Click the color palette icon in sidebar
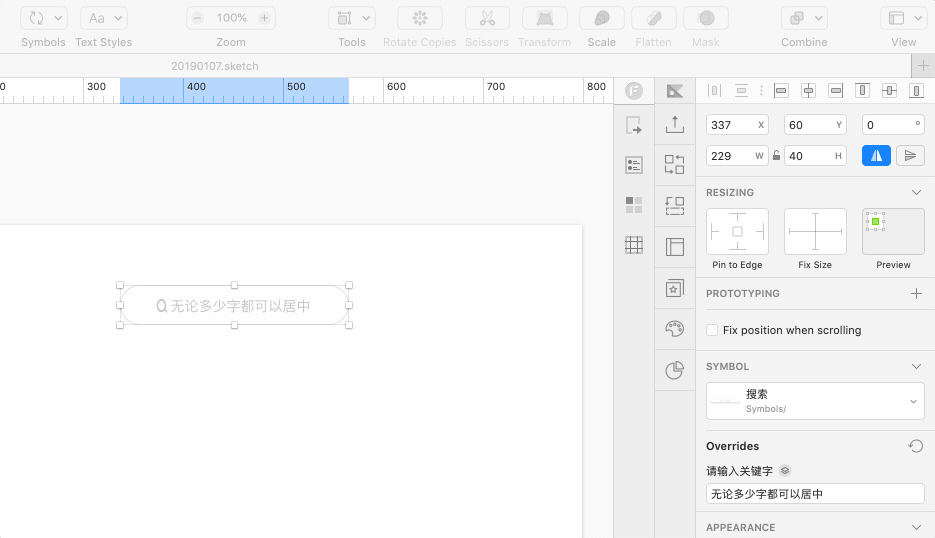The image size is (935, 538). (675, 329)
